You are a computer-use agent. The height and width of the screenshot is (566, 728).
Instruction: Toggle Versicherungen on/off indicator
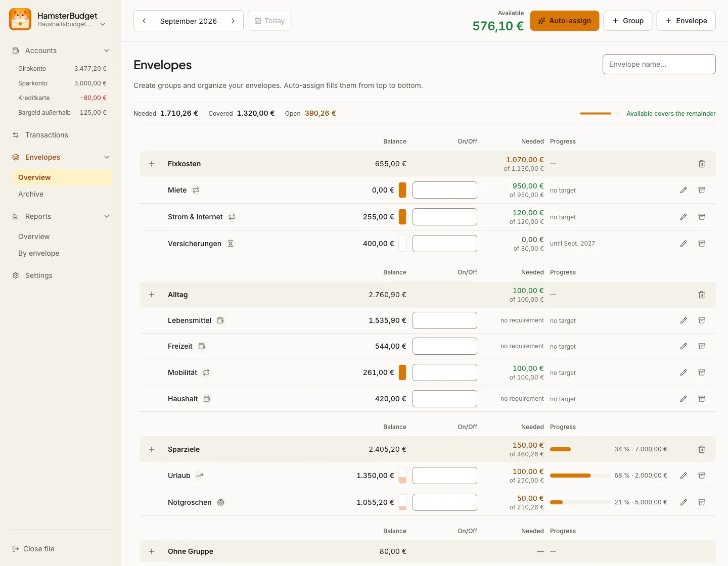tap(402, 244)
